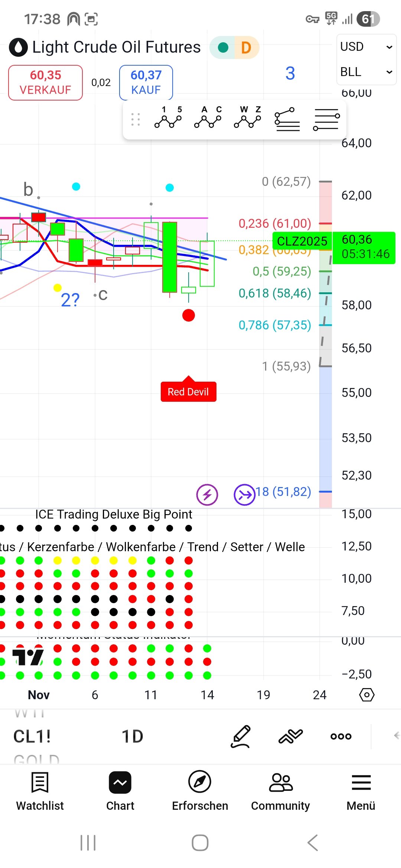Open the USD currency dropdown
The image size is (401, 868).
click(x=366, y=47)
